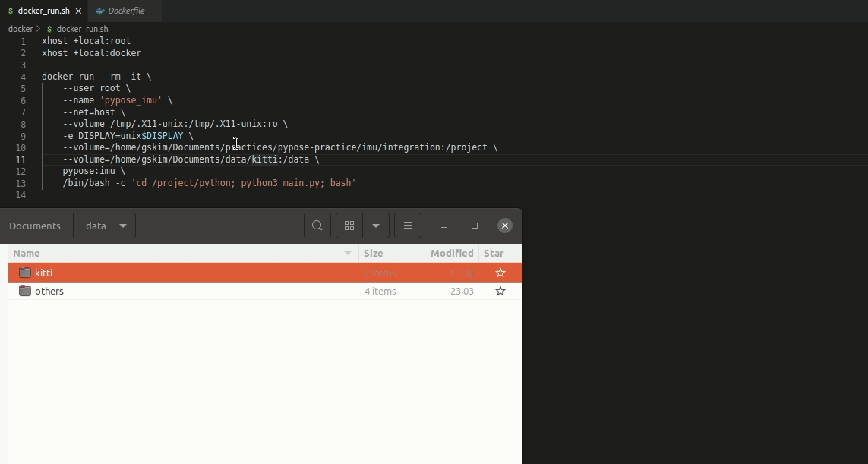868x464 pixels.
Task: Click the others folder icon
Action: coord(25,291)
